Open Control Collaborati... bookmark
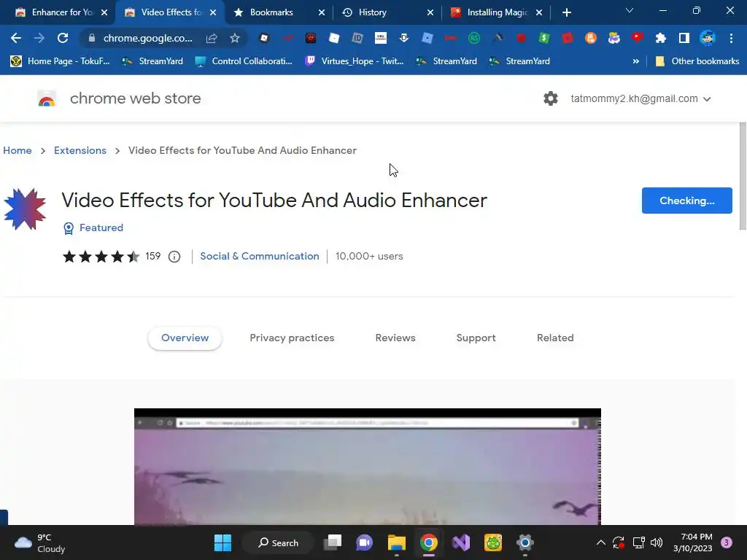747x560 pixels. tap(244, 61)
